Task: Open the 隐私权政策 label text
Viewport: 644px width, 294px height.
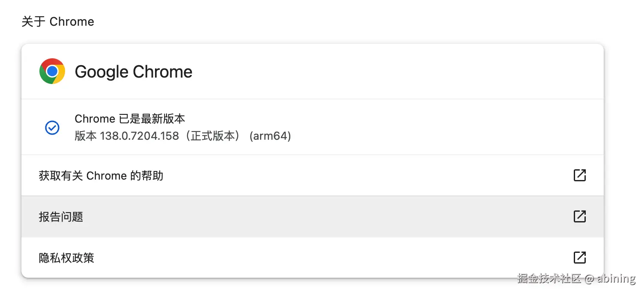Action: [66, 258]
